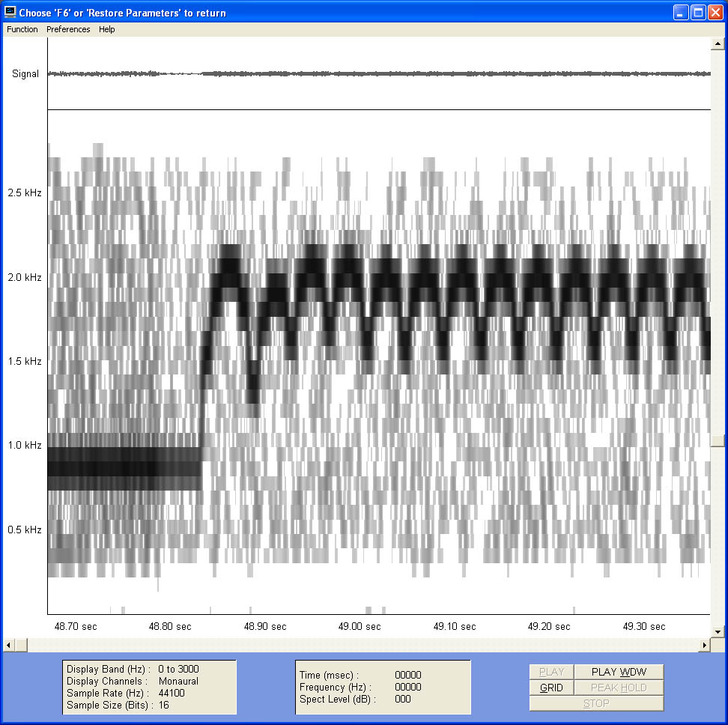Click the 49.20 sec time axis label

coord(549,627)
